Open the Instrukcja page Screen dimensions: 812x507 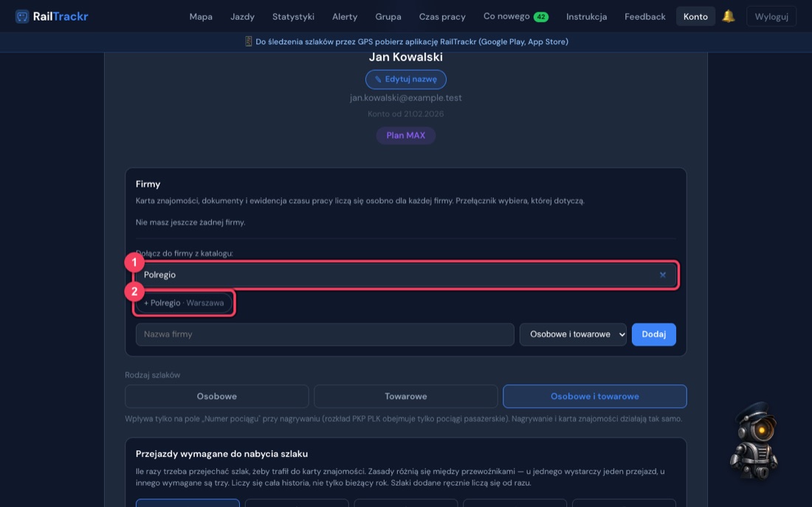pyautogui.click(x=586, y=16)
